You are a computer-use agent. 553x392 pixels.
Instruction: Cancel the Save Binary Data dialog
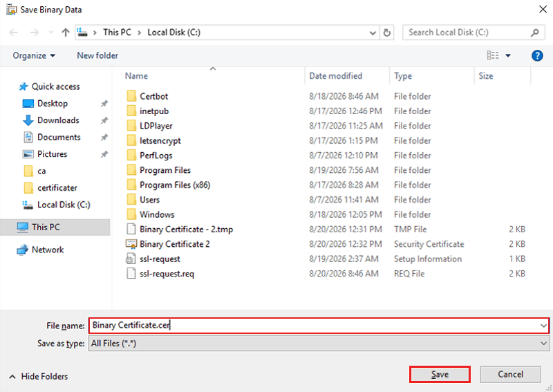click(510, 374)
